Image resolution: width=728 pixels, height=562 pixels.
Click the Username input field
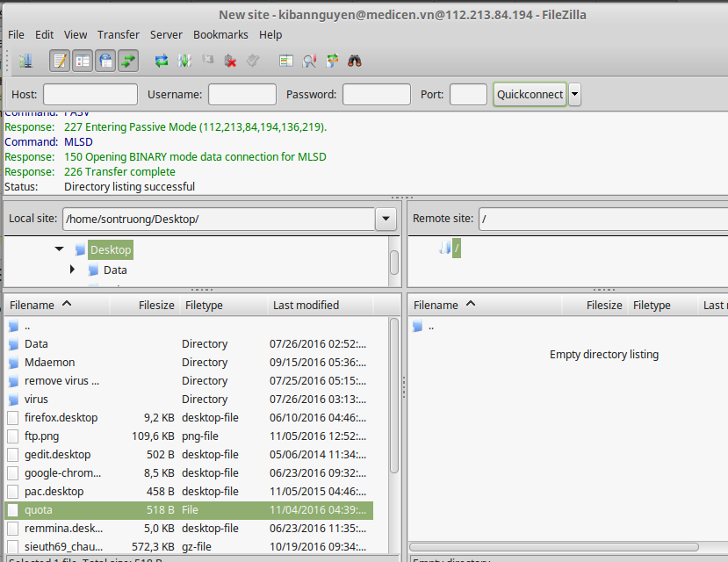pos(242,94)
